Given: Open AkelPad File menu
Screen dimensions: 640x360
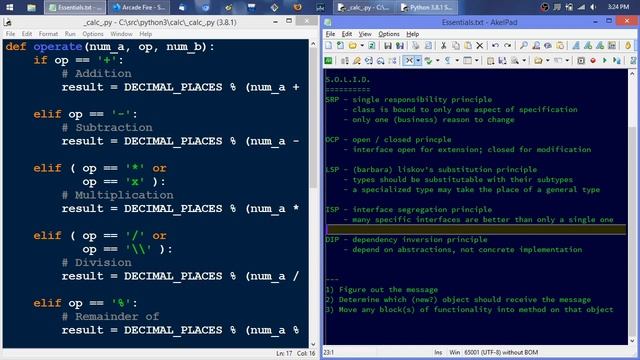Looking at the screenshot, I should [x=330, y=34].
